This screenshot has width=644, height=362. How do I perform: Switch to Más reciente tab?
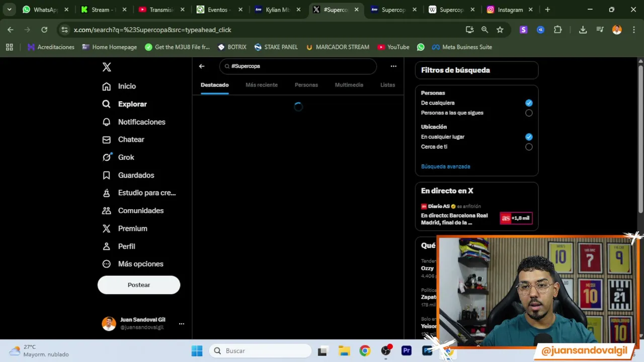[x=262, y=85]
